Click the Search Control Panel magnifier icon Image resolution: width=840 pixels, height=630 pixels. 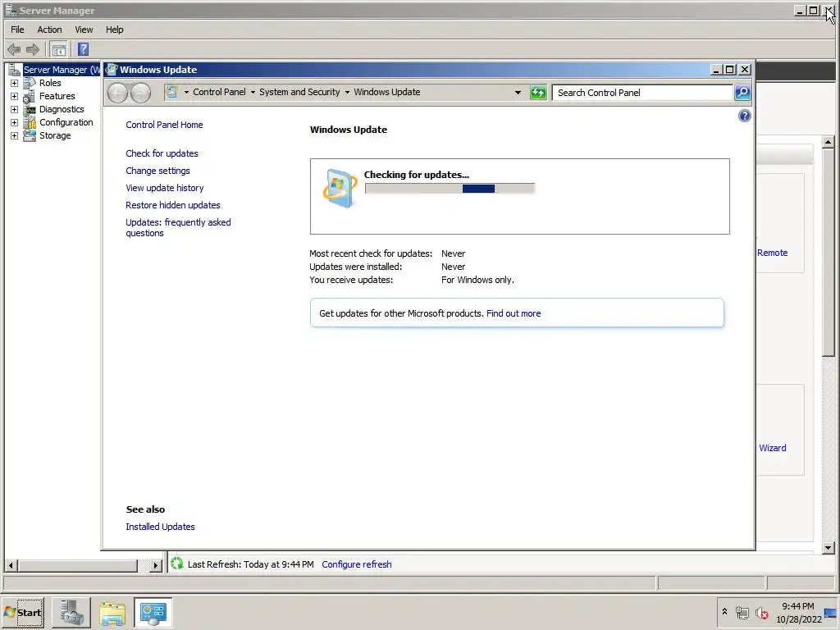pyautogui.click(x=742, y=93)
